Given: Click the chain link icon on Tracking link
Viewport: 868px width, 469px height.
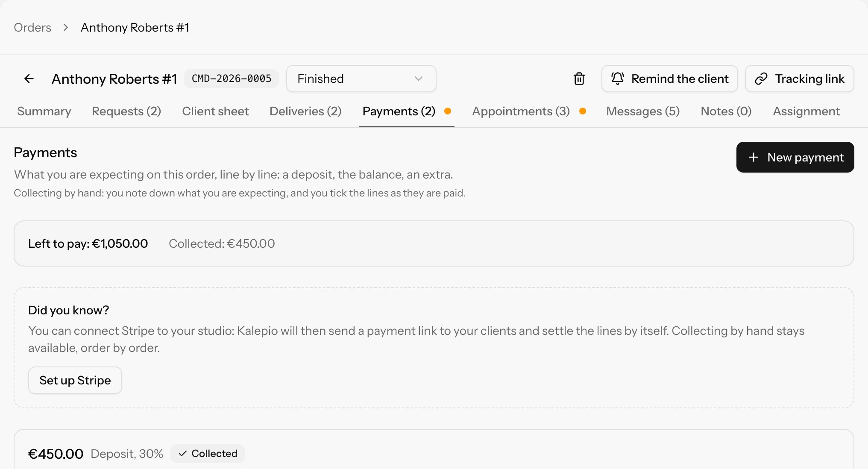Looking at the screenshot, I should (x=761, y=79).
